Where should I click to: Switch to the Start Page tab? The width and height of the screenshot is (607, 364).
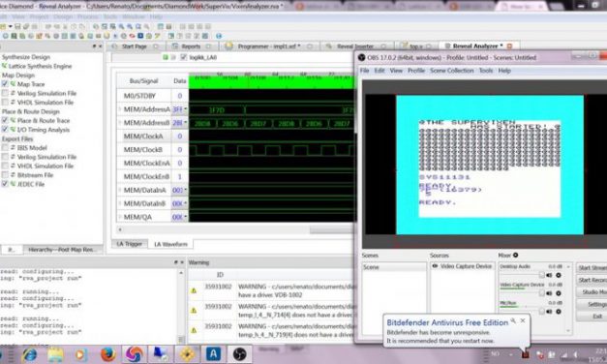tap(135, 46)
